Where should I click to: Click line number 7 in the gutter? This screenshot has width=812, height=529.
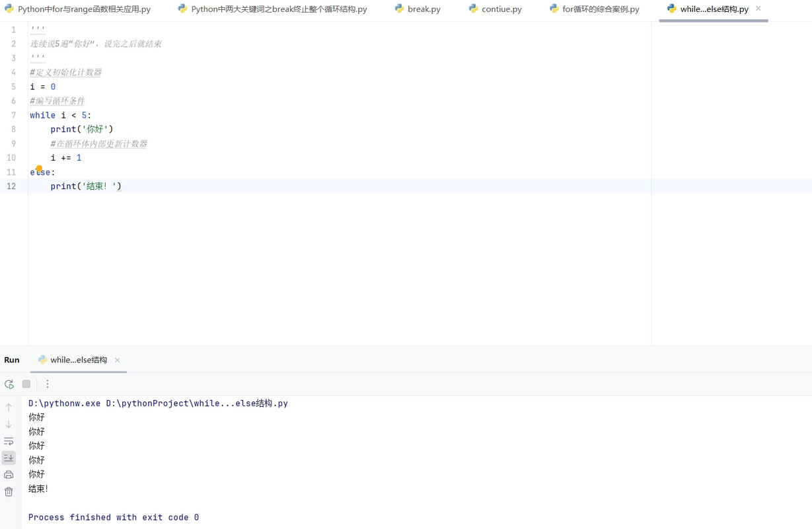13,115
